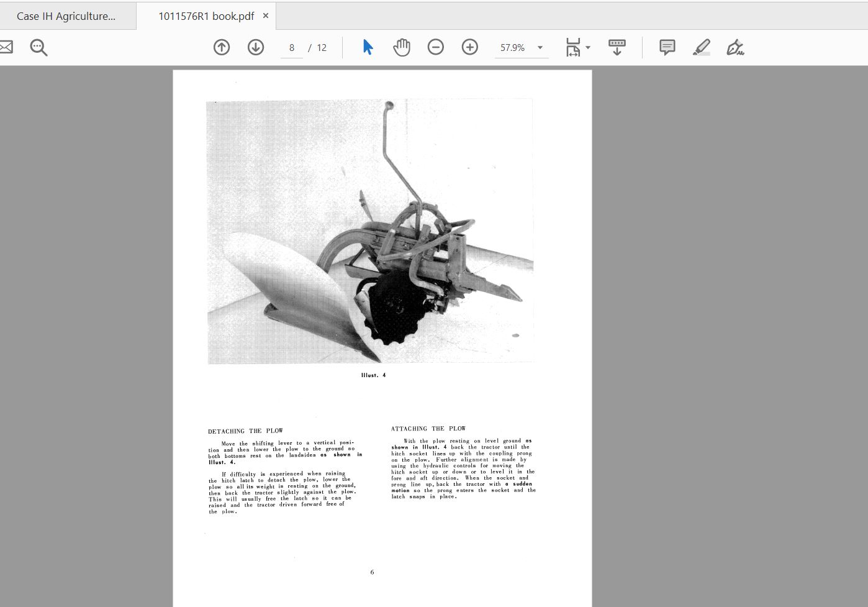The width and height of the screenshot is (868, 607).
Task: Select the highlight text tool
Action: (x=702, y=47)
